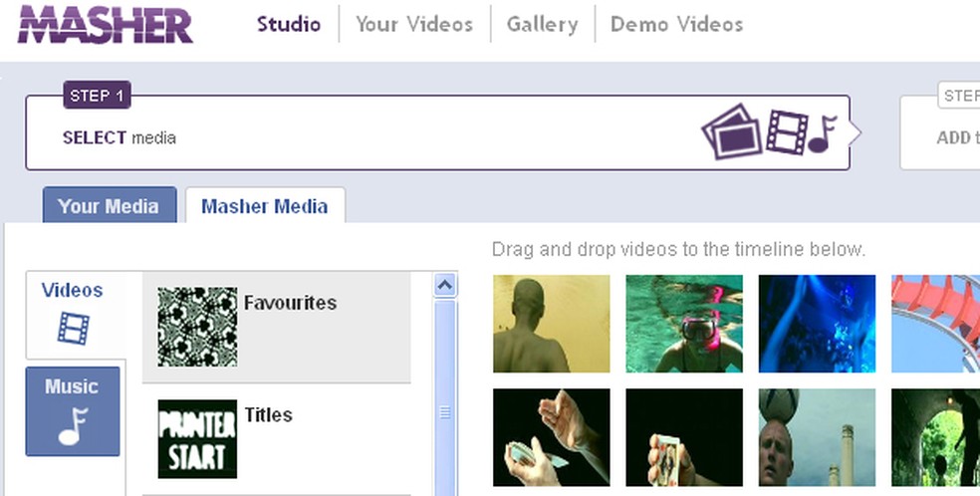The width and height of the screenshot is (980, 496).
Task: Select the hand holding card thumbnail
Action: coord(684,437)
